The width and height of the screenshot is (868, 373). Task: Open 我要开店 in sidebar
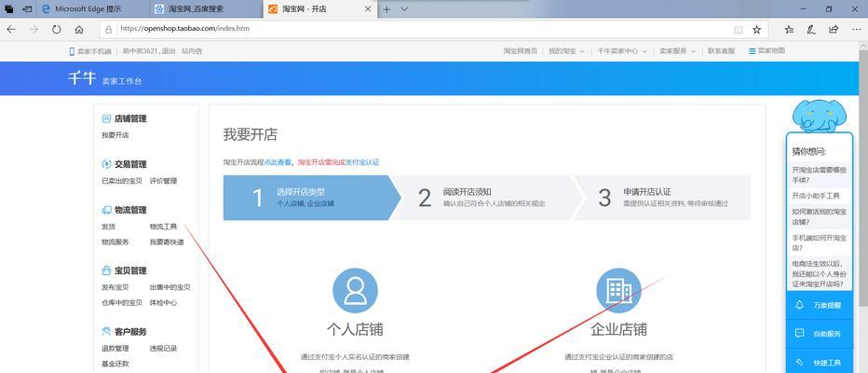115,135
